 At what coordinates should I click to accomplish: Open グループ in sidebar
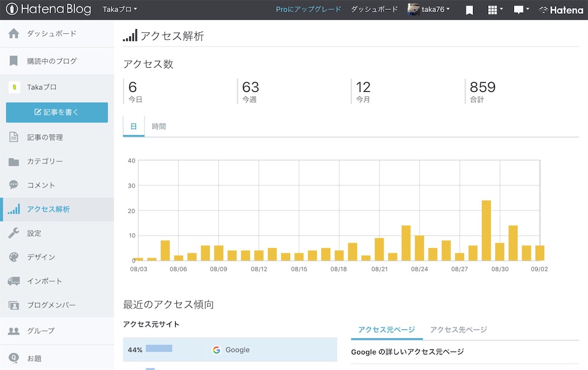(x=41, y=330)
